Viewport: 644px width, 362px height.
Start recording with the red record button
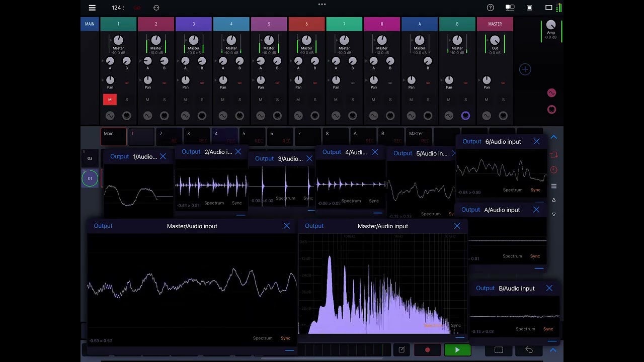click(x=427, y=350)
